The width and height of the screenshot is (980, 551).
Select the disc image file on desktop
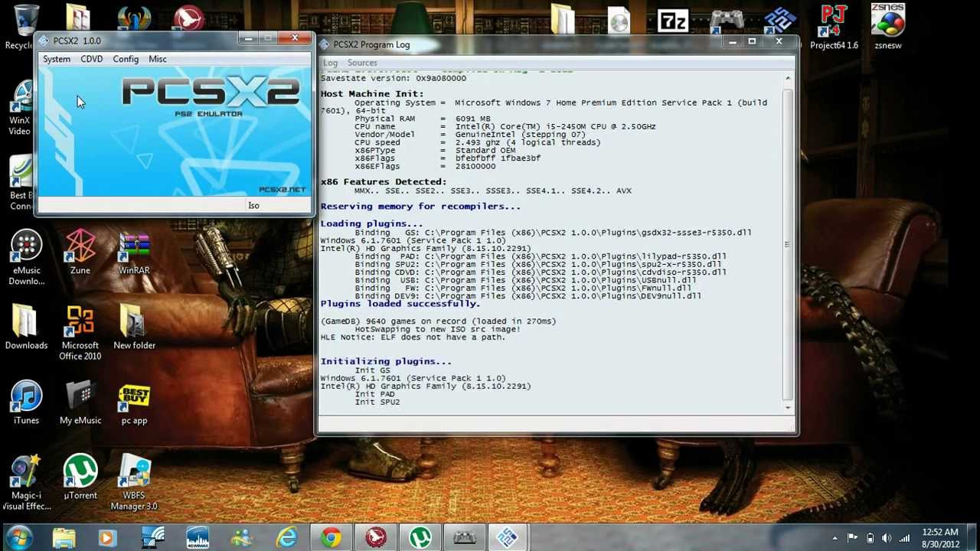click(619, 20)
